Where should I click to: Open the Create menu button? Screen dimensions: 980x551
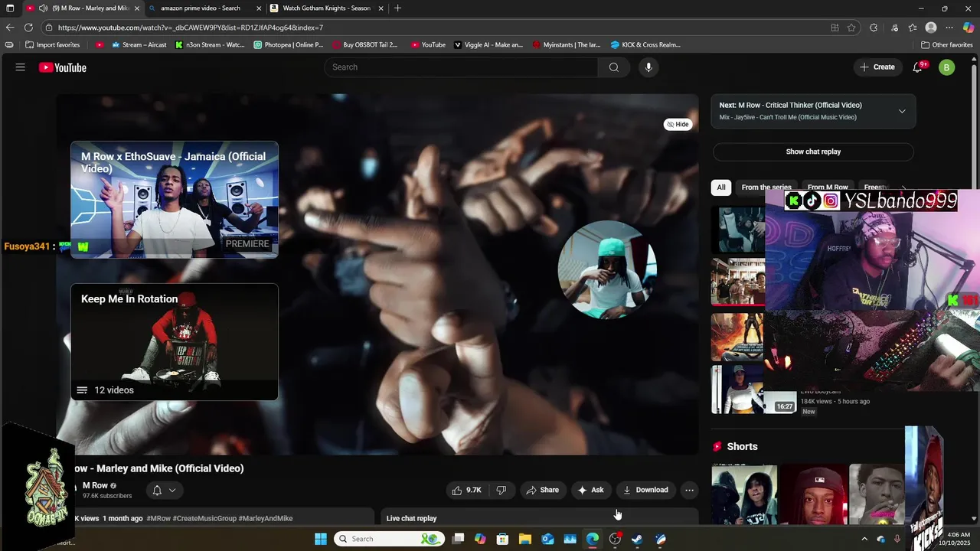[x=877, y=67]
